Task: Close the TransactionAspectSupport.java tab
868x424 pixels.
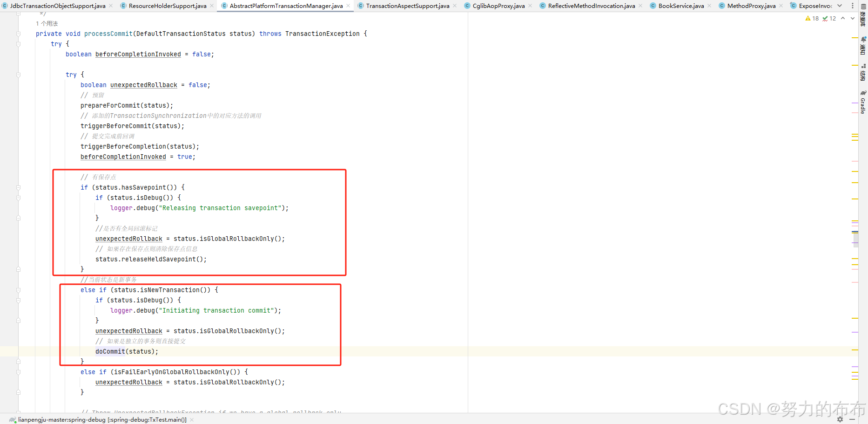Action: [x=455, y=6]
